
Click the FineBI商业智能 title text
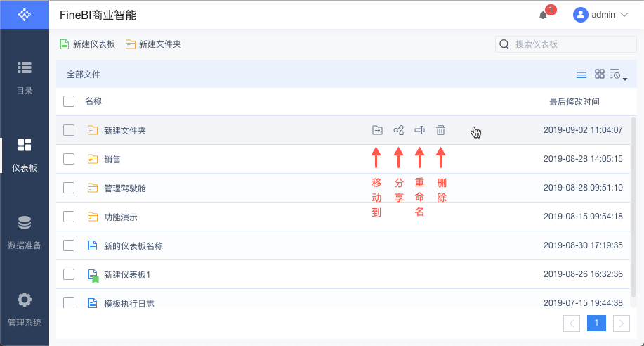98,15
